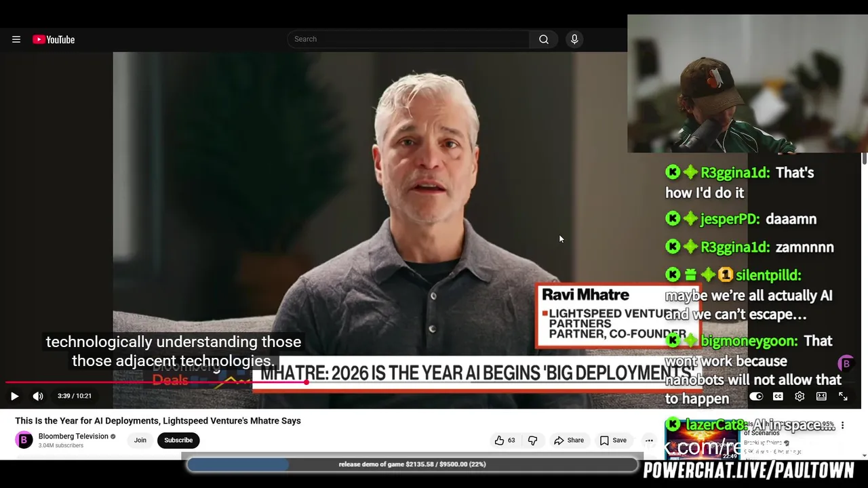Open the player settings gear
868x488 pixels.
pos(800,396)
